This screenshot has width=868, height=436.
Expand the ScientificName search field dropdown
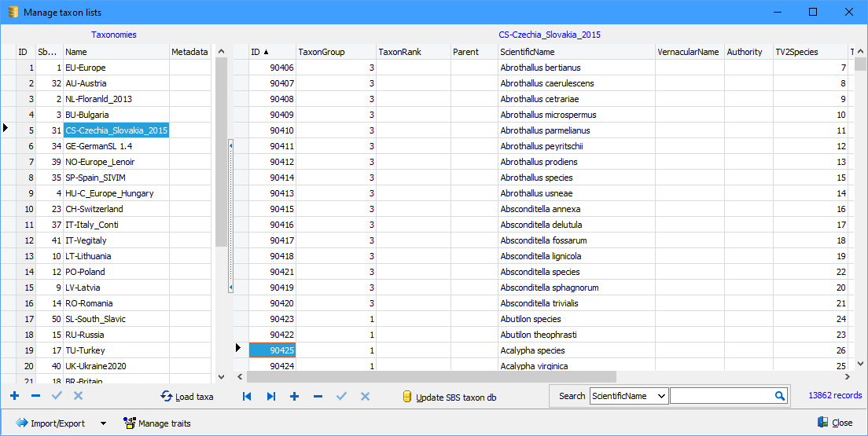click(x=660, y=397)
